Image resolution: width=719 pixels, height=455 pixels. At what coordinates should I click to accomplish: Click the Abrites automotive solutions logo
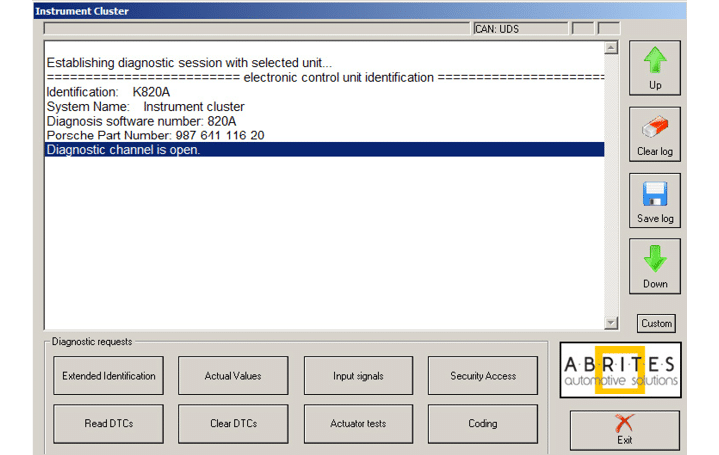pos(620,369)
